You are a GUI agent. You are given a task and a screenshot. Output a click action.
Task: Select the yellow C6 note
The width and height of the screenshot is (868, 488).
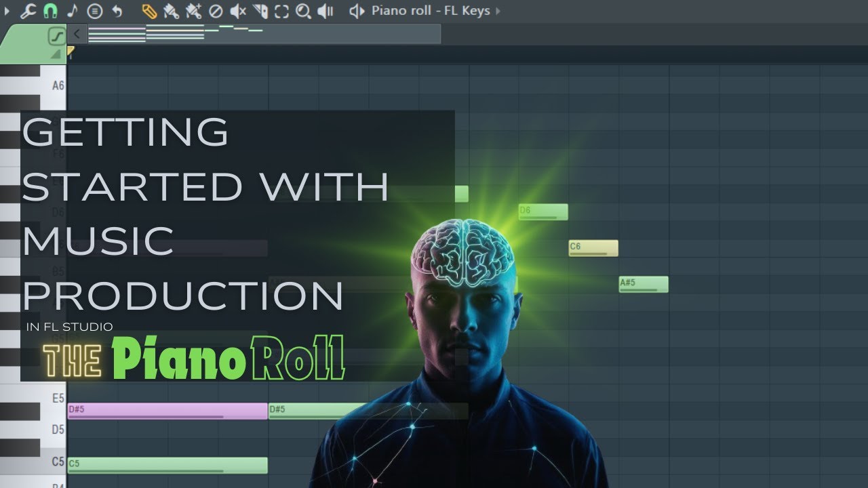[x=593, y=248]
